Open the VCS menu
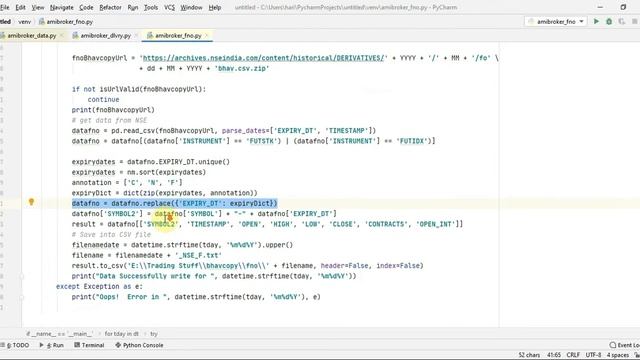Viewport: 640px width, 360px height. click(169, 7)
